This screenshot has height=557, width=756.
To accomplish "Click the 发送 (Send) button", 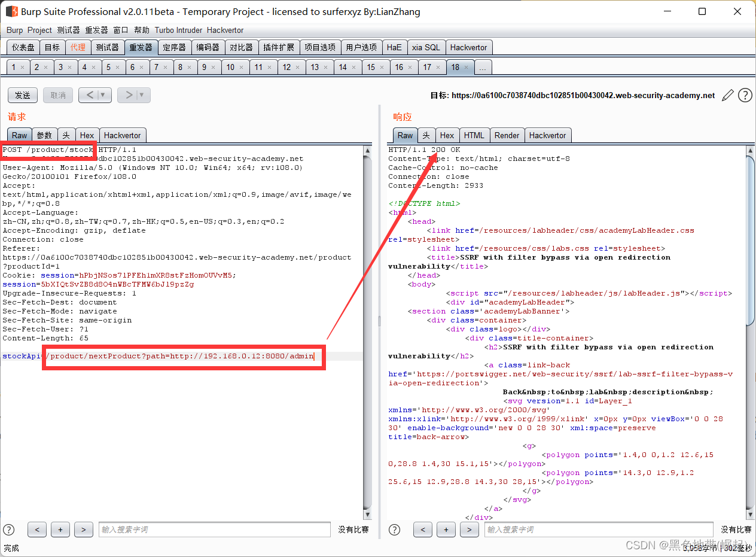I will pos(23,95).
